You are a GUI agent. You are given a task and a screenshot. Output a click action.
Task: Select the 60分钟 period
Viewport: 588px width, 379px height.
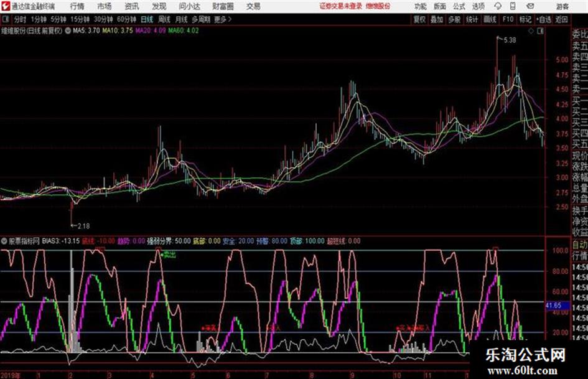[x=126, y=19]
